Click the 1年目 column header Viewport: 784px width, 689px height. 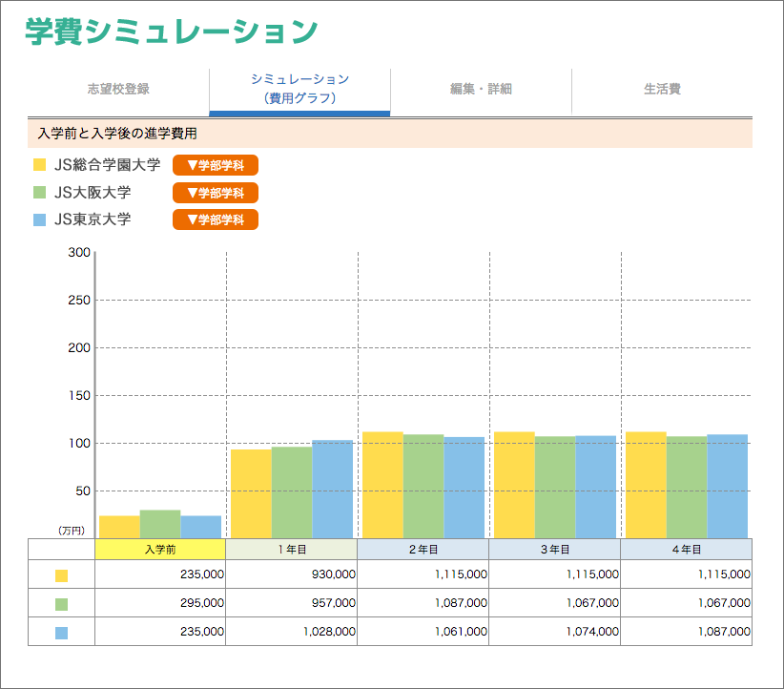tap(292, 550)
